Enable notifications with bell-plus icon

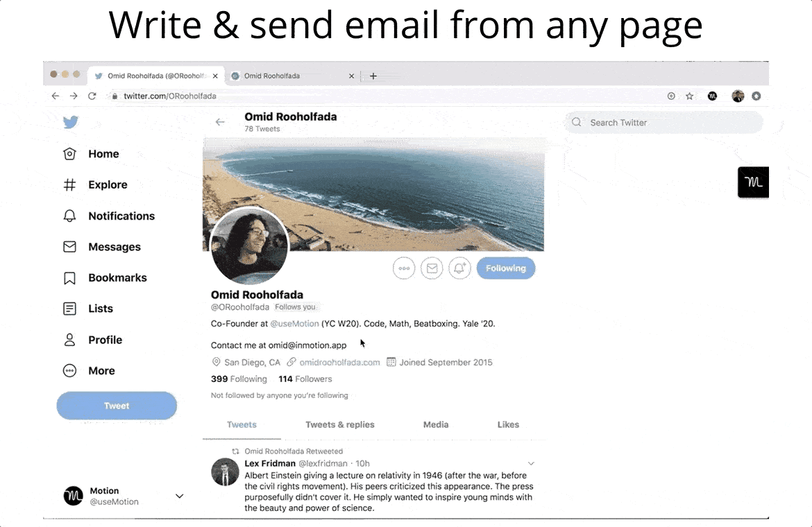coord(459,268)
